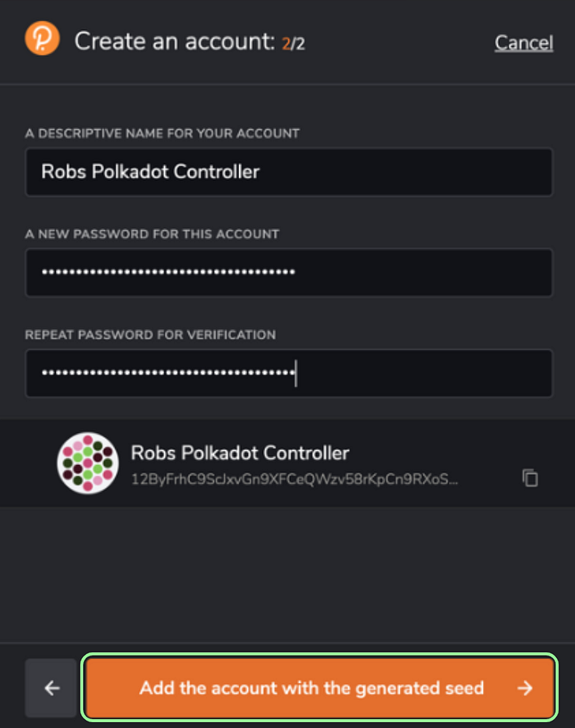
Task: Click the A DESCRIPTIVE NAME FOR YOUR ACCOUNT label
Action: click(x=163, y=133)
